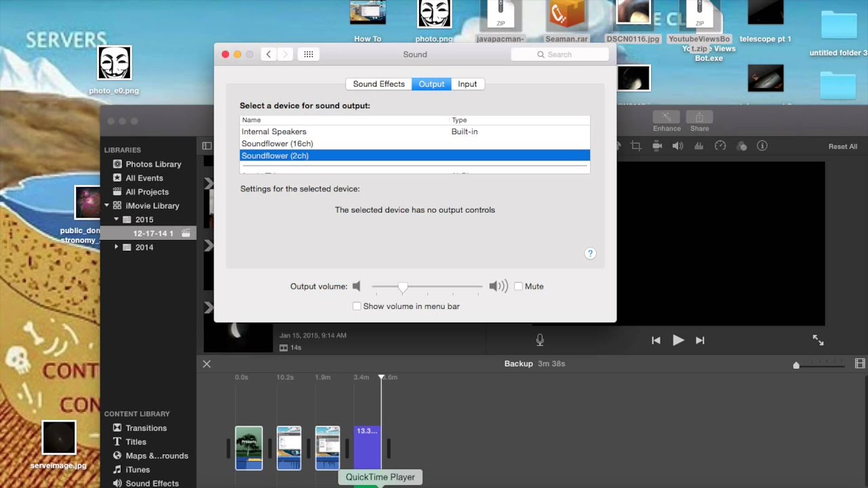Open Noise Reduction and Equalizer tool
Viewport: 868px width, 488px height.
click(698, 146)
